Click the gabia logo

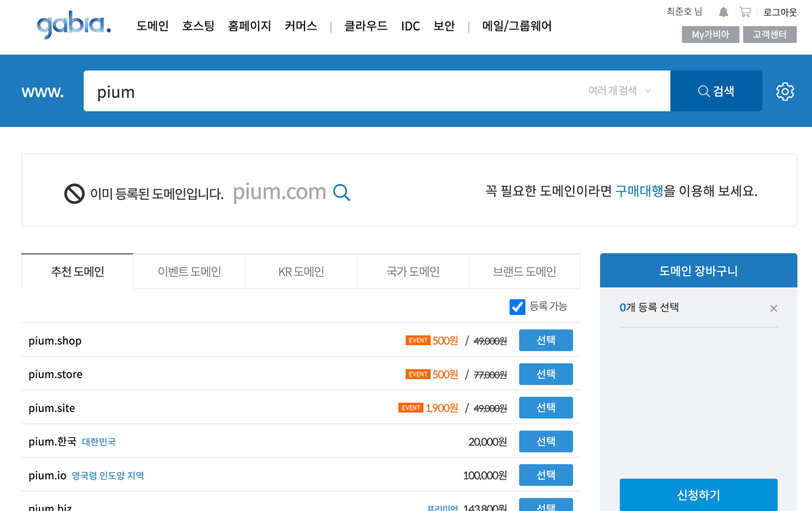click(x=74, y=26)
